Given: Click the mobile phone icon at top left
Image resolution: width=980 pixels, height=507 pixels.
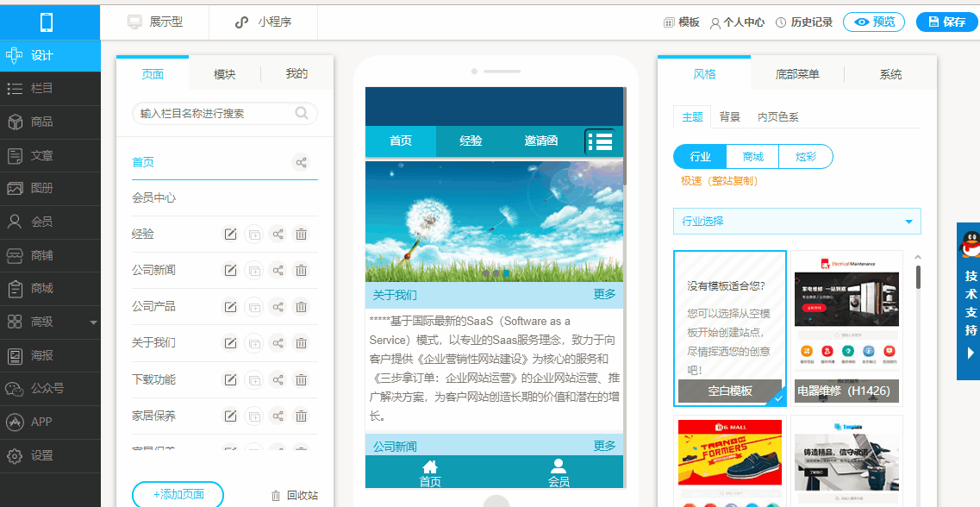Looking at the screenshot, I should tap(47, 22).
